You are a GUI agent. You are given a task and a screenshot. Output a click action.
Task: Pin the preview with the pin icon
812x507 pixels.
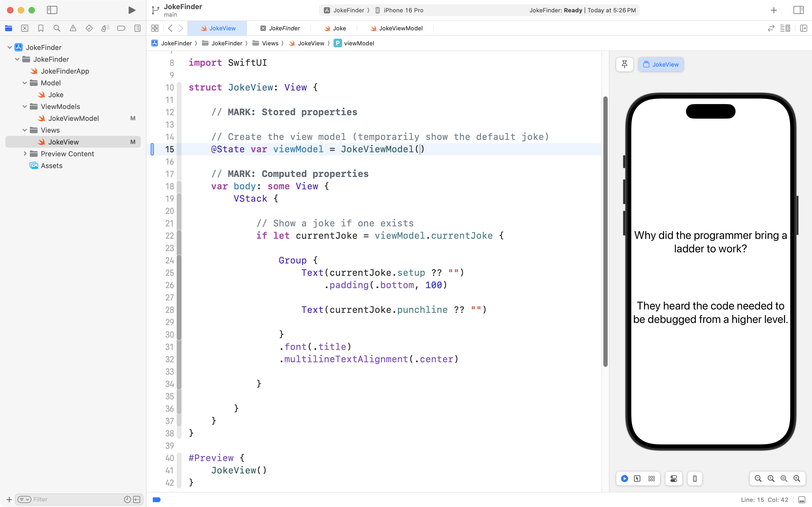624,64
